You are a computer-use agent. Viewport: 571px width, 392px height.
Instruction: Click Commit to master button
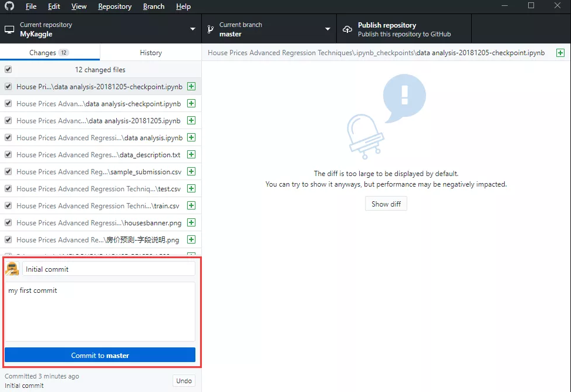click(100, 355)
